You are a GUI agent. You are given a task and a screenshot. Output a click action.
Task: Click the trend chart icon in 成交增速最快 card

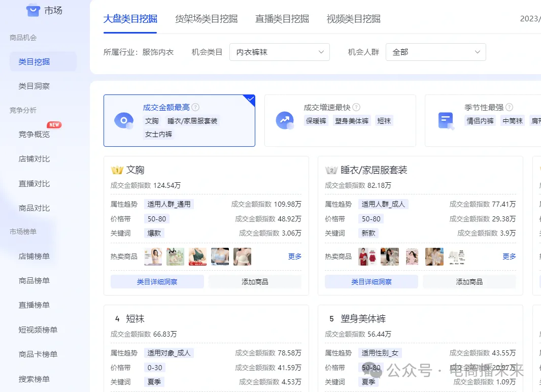coord(285,121)
